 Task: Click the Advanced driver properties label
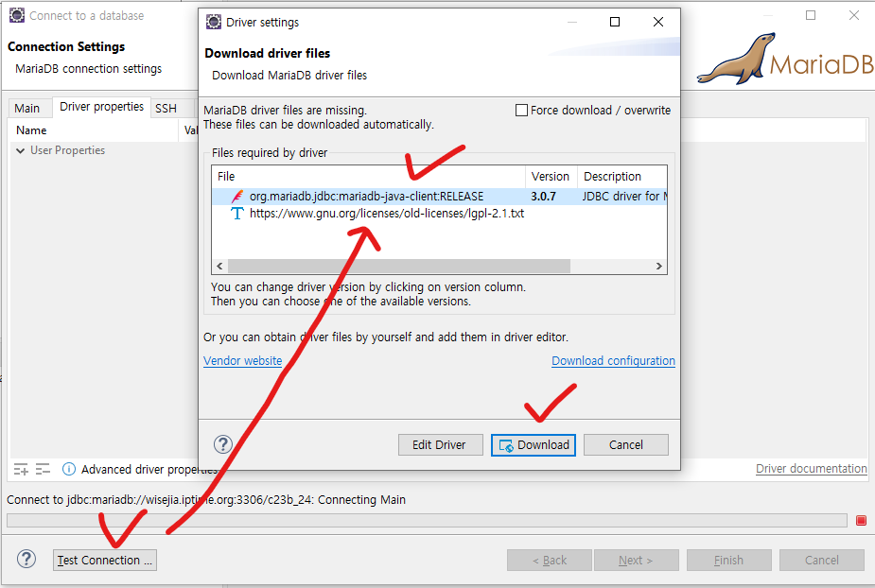tap(149, 470)
